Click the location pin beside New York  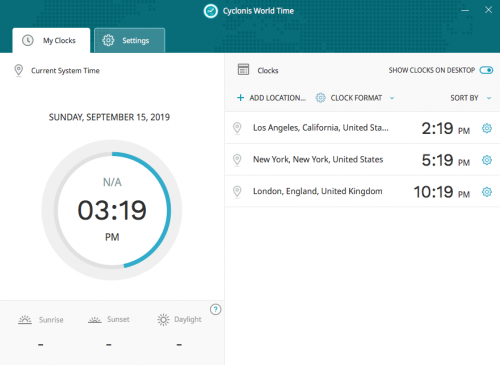[x=237, y=160]
